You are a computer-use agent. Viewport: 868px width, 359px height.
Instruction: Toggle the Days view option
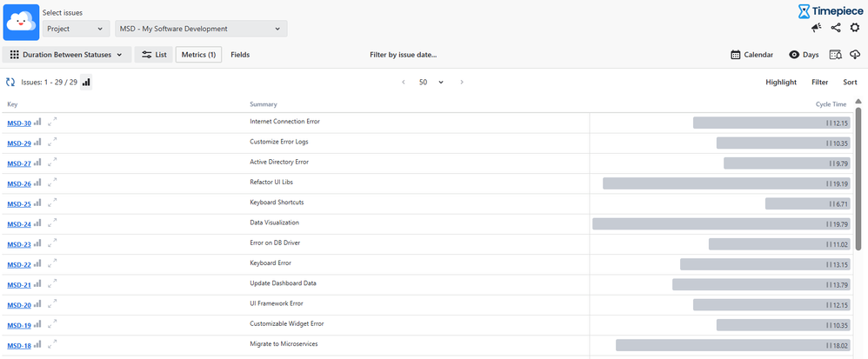click(804, 54)
